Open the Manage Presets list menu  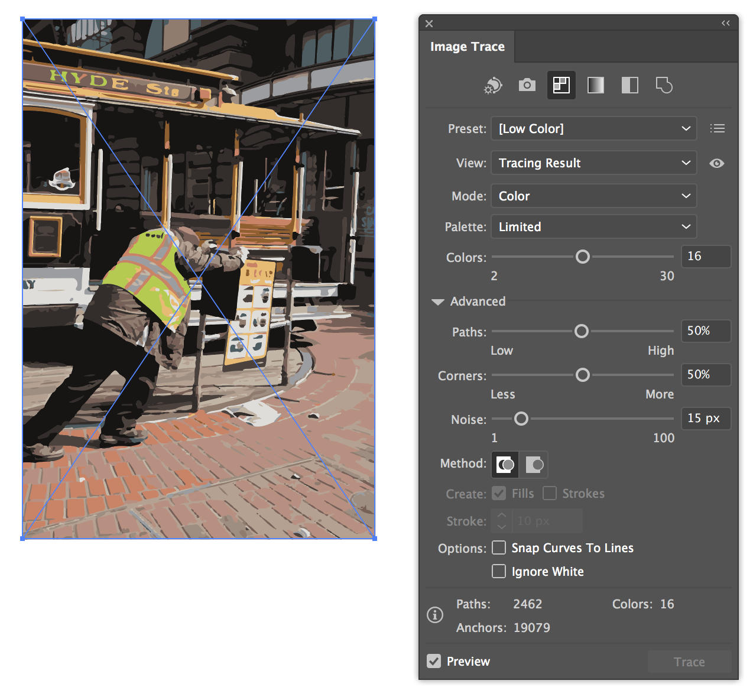point(717,128)
